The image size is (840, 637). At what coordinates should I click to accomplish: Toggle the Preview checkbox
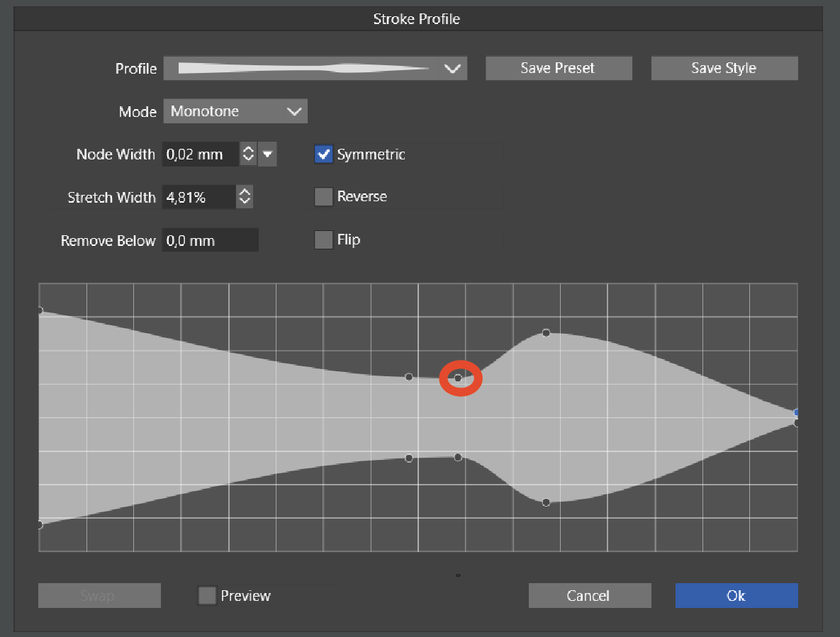pos(207,596)
